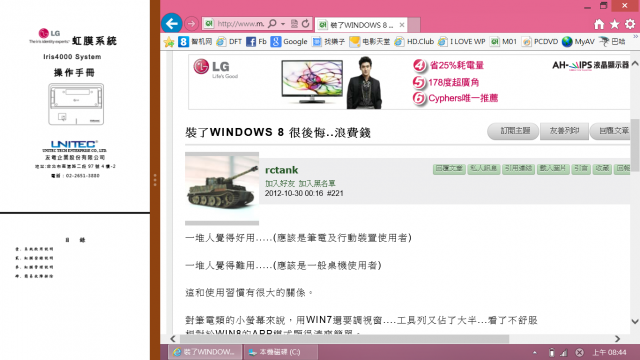
Task: Open the M01 bookmark
Action: point(504,42)
